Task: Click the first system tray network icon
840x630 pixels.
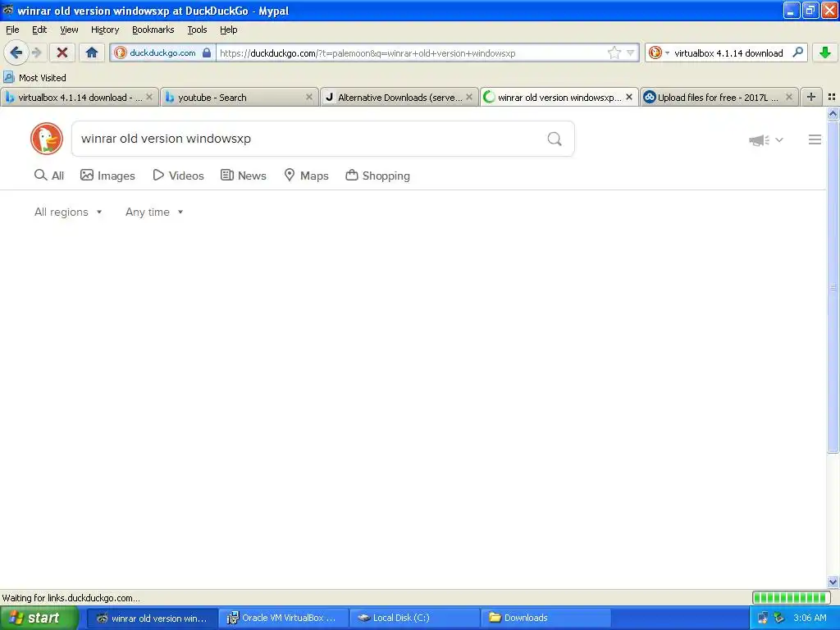Action: (762, 618)
